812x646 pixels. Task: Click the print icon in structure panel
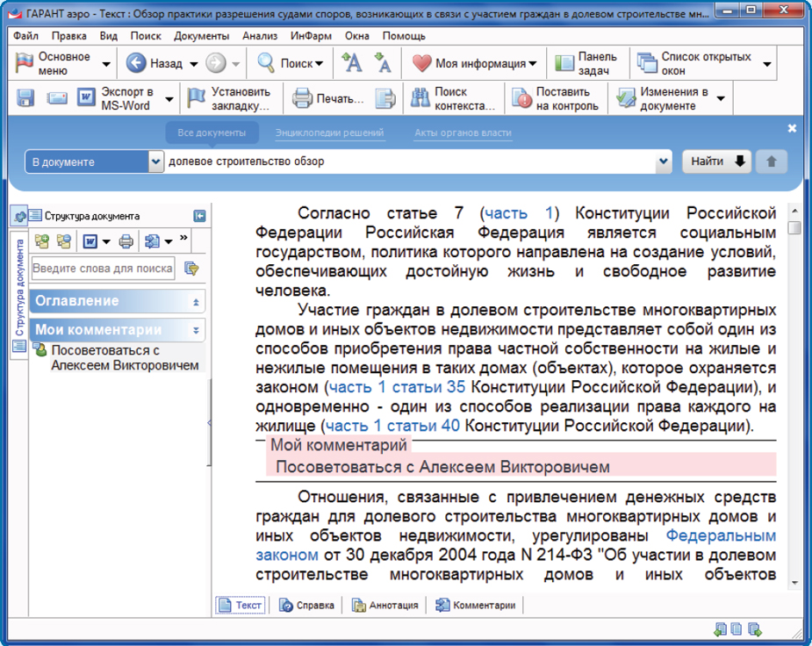tap(126, 241)
